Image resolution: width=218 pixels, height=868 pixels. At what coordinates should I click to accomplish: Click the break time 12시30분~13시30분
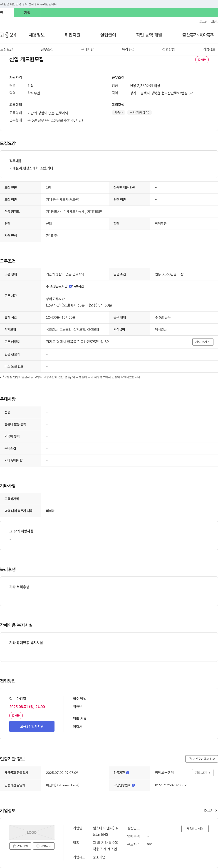[60, 317]
